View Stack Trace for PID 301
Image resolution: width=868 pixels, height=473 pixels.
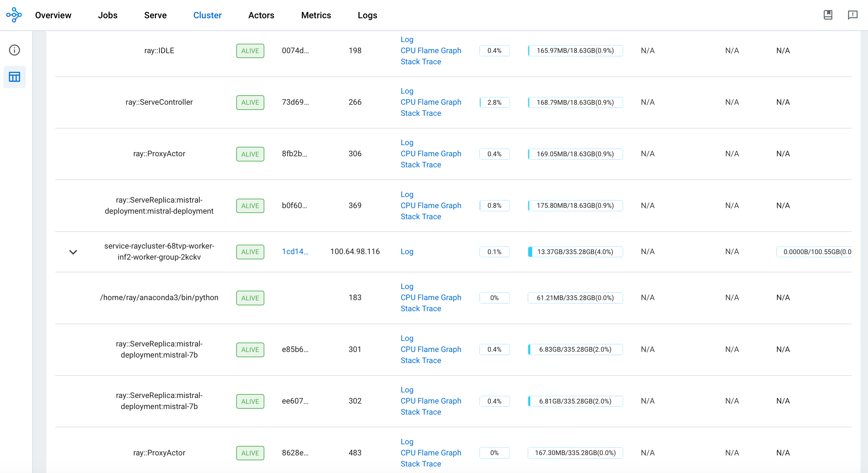coord(421,360)
